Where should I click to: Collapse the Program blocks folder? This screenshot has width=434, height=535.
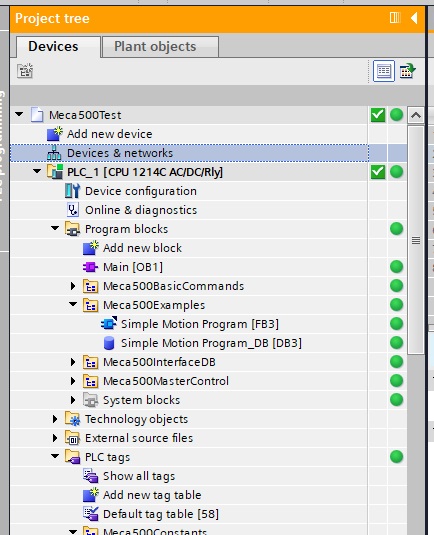pos(55,228)
